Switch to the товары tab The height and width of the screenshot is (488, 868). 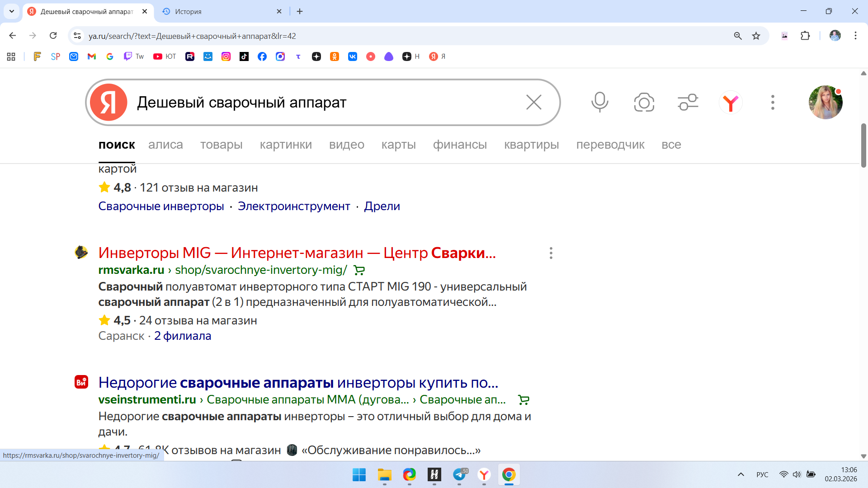(221, 145)
